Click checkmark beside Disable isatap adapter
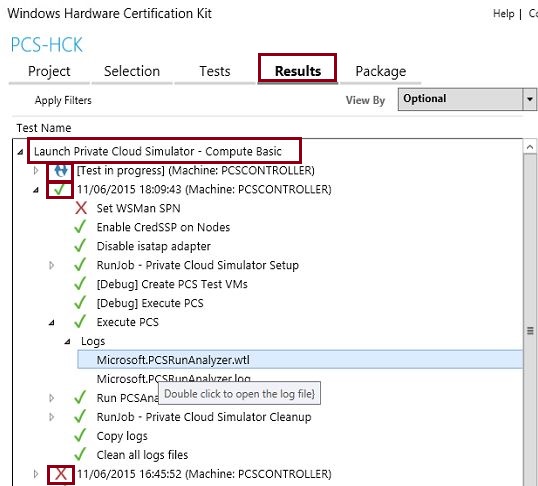The width and height of the screenshot is (538, 486). click(x=80, y=245)
